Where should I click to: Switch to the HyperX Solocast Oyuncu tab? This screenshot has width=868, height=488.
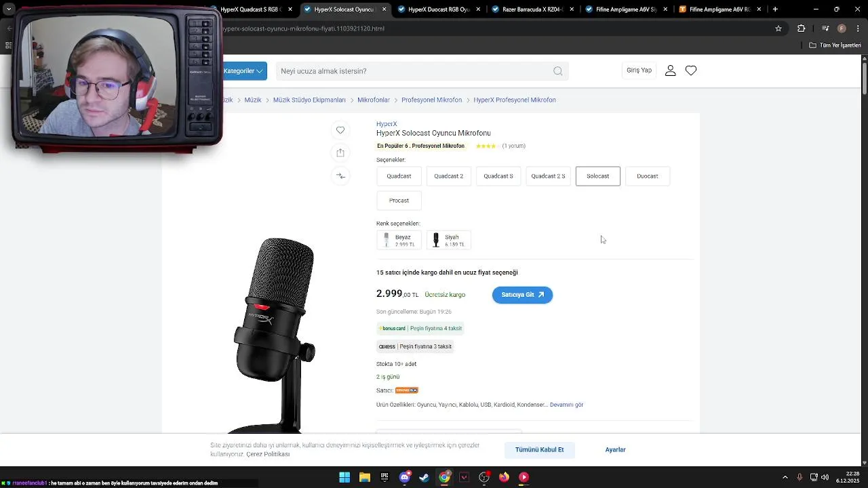click(x=346, y=9)
